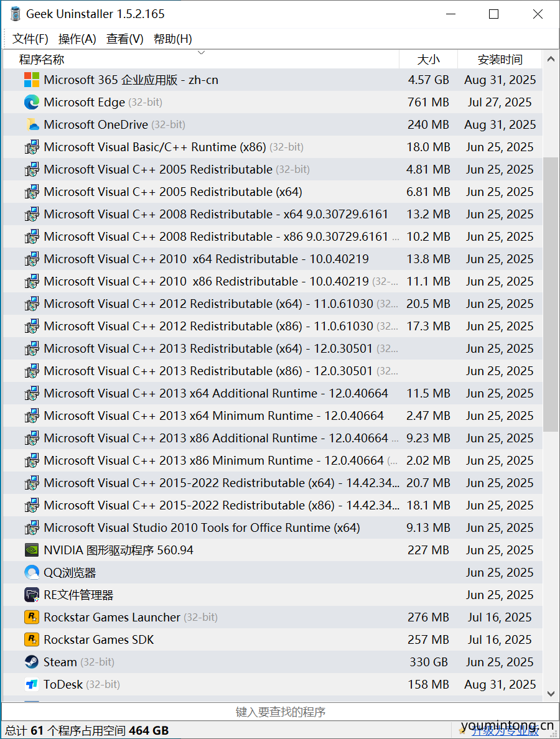Click icon for Visual Studio 2010 Tools for Office
The height and width of the screenshot is (739, 560).
coord(32,528)
